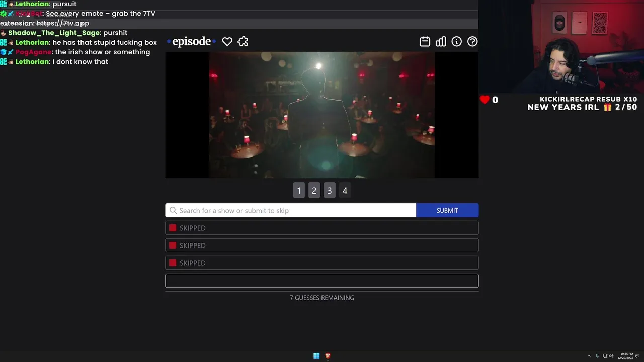Click KICKIRLRECAP RESUB X10 text

pyautogui.click(x=588, y=99)
